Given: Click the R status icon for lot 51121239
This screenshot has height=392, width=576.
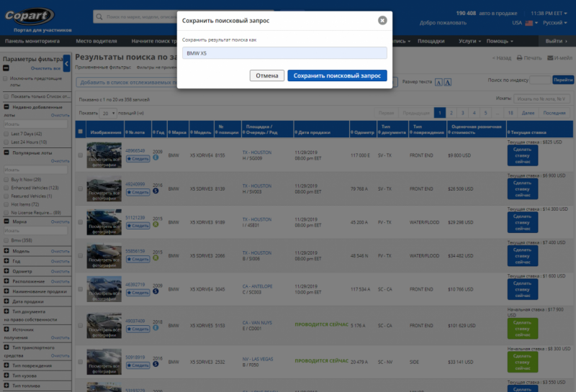Looking at the screenshot, I should tap(156, 224).
